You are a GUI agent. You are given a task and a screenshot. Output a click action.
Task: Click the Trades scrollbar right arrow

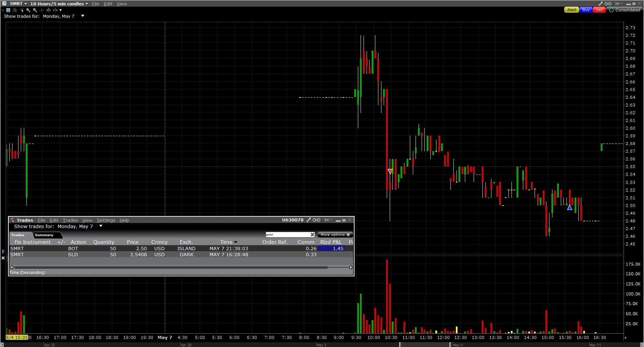click(x=351, y=267)
